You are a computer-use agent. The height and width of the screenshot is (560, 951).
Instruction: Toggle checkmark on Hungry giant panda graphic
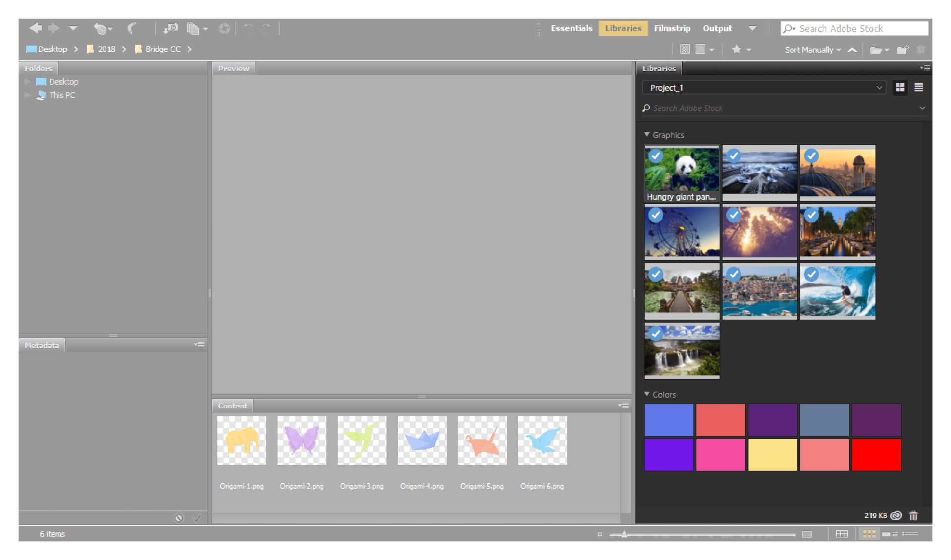click(x=656, y=156)
